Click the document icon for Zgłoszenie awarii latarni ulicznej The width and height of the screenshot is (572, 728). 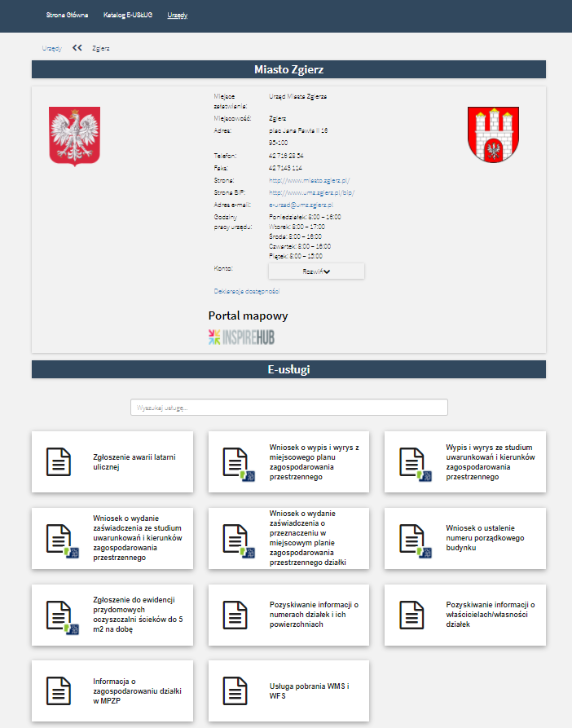[57, 461]
